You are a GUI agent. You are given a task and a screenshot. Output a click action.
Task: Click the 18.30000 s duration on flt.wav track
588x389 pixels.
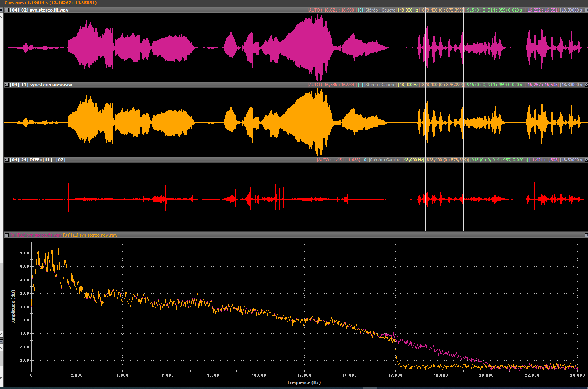[571, 10]
